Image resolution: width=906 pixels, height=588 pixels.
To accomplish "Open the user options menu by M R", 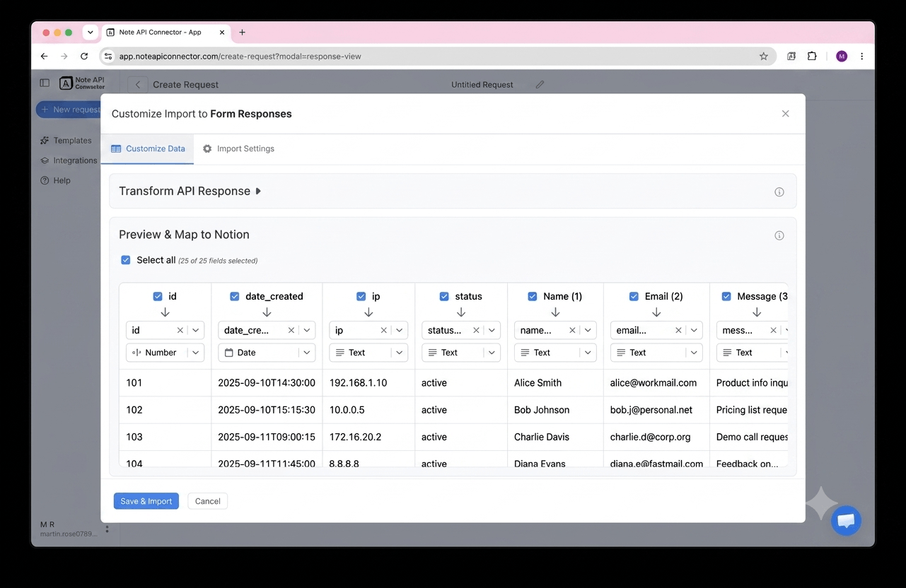I will (x=107, y=529).
